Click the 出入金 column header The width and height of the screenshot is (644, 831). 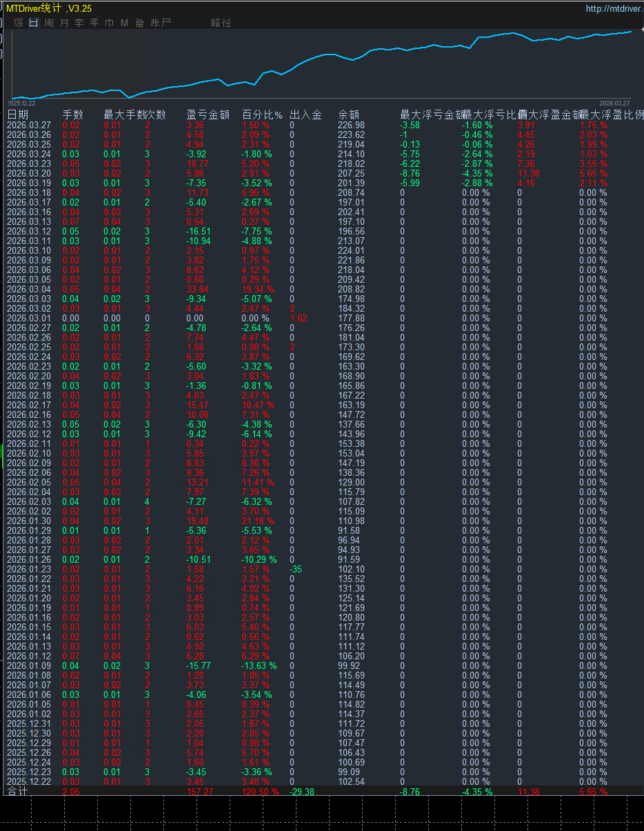(305, 115)
